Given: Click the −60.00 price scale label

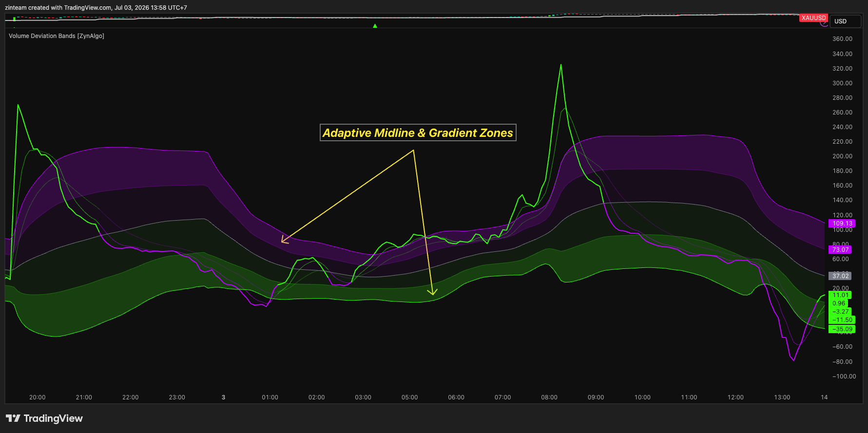Looking at the screenshot, I should coord(842,347).
